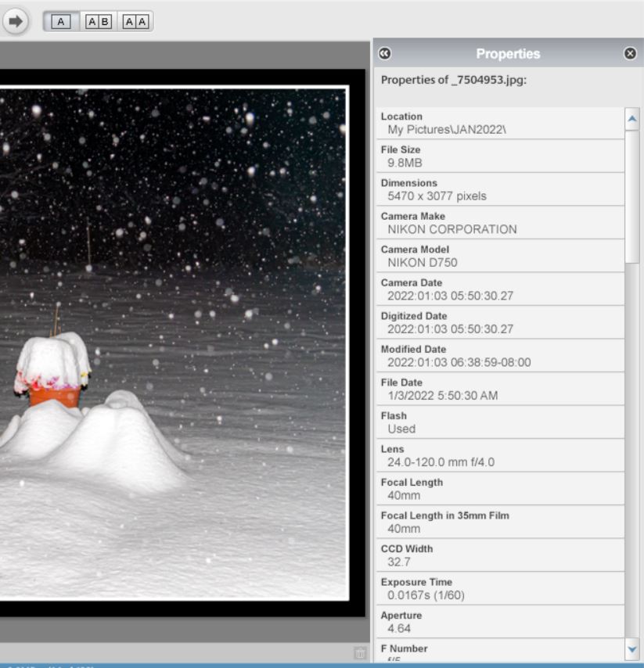This screenshot has height=668, width=644.
Task: Enable side-by-side A/B compare view
Action: click(99, 22)
